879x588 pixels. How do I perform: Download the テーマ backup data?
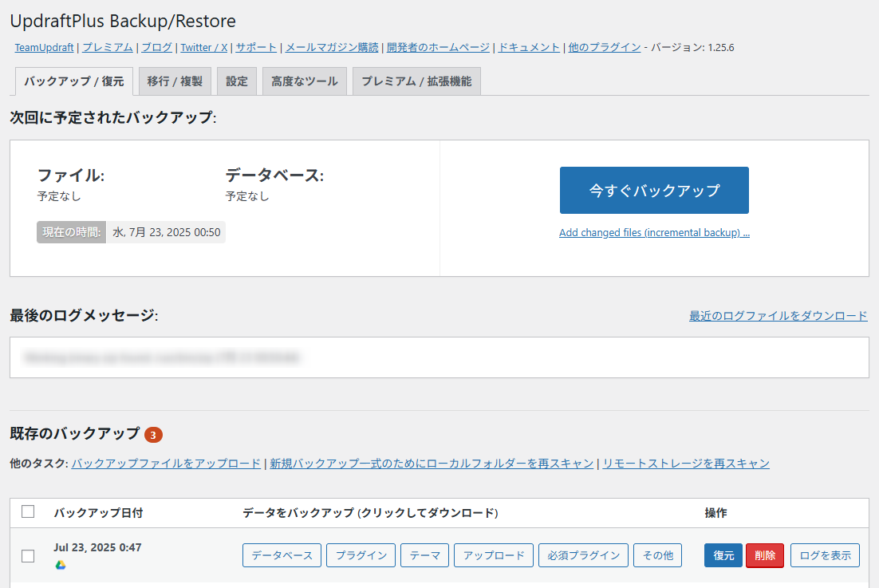click(x=425, y=555)
